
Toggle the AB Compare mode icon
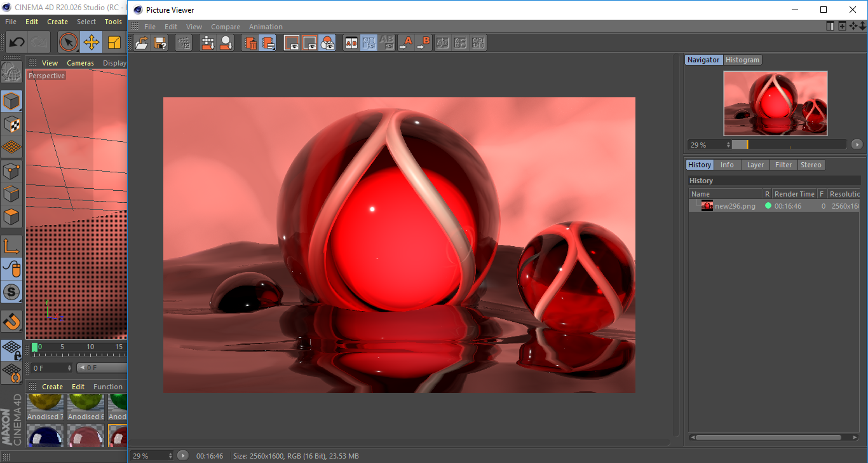(x=351, y=43)
